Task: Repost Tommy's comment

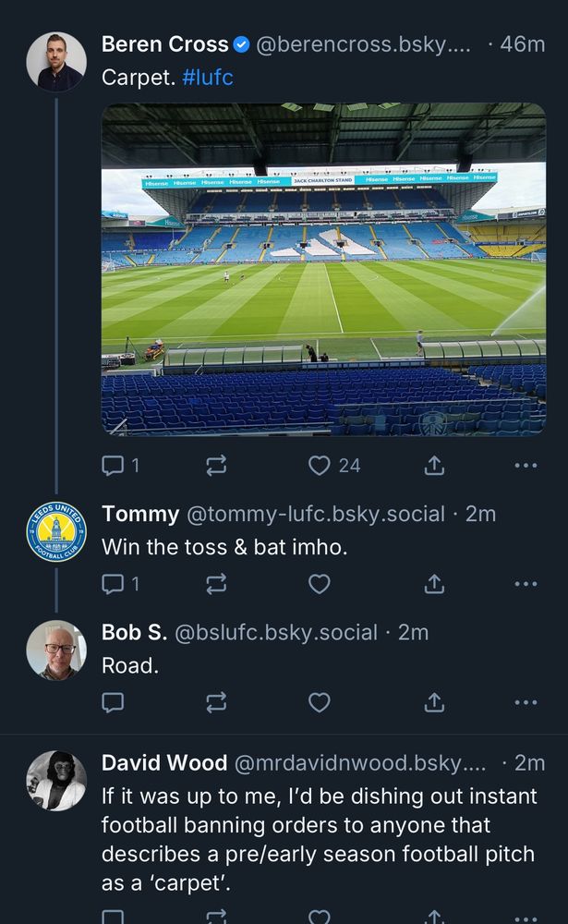Action: [216, 584]
